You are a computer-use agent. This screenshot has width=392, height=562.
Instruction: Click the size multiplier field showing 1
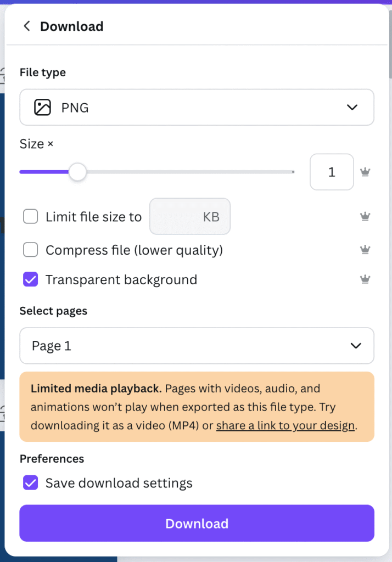click(332, 172)
